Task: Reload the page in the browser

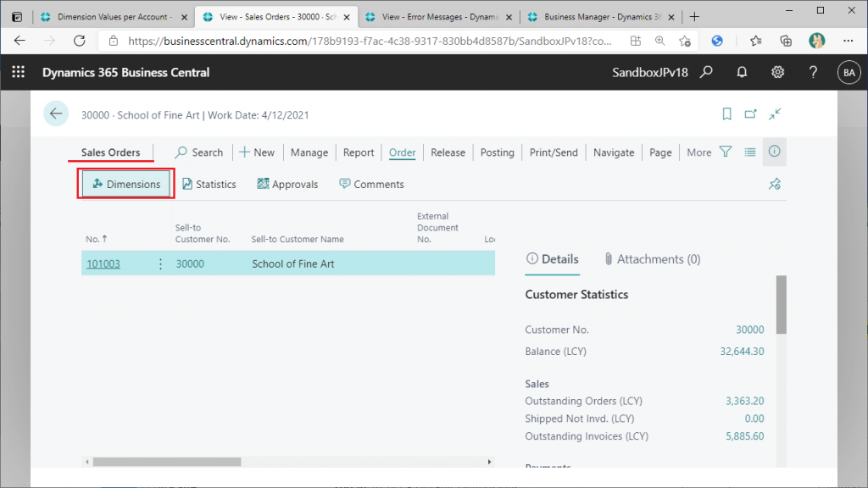Action: click(80, 41)
